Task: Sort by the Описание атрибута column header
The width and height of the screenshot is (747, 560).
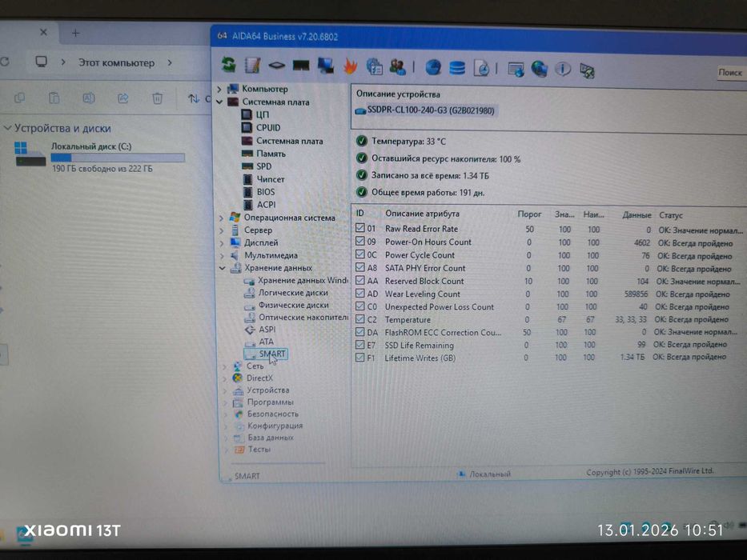Action: 422,214
